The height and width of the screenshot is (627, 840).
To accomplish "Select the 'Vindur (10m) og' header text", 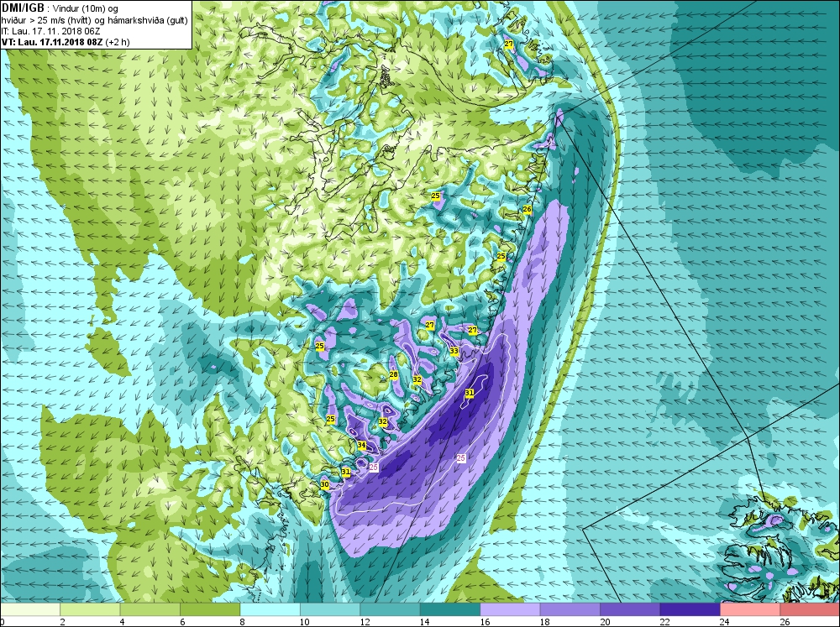I will (86, 9).
